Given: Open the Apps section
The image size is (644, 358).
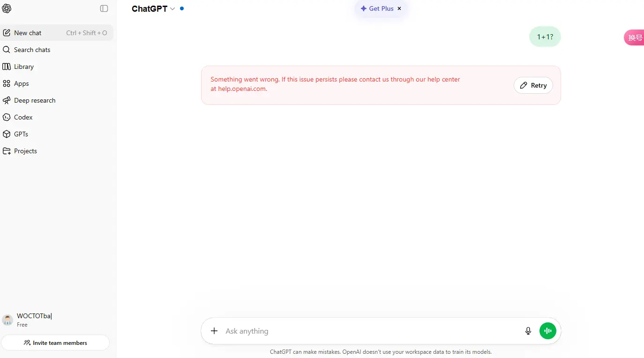Looking at the screenshot, I should tap(57, 83).
